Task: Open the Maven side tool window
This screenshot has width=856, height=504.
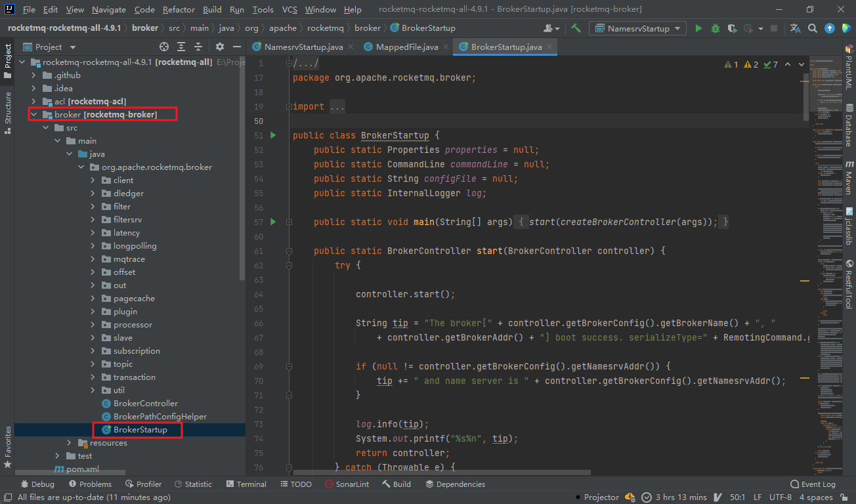Action: [x=849, y=177]
